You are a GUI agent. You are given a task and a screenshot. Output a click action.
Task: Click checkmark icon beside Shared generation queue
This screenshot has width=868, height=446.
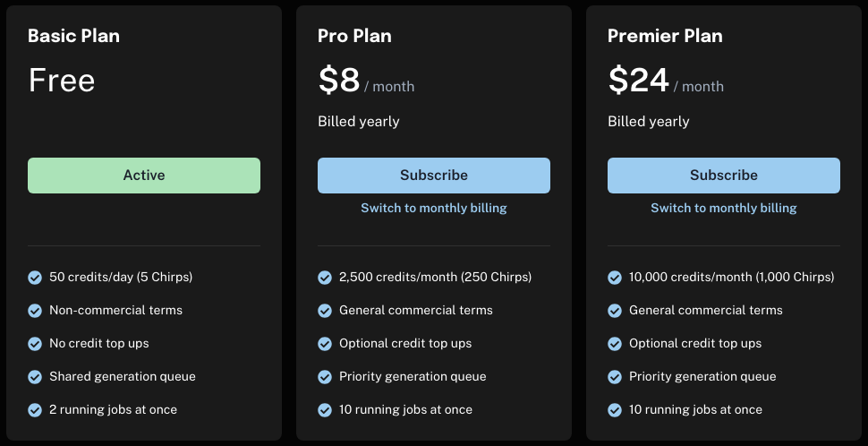click(35, 377)
